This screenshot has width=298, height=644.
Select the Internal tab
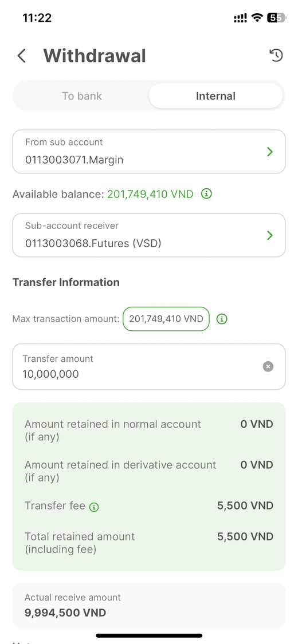pos(216,96)
